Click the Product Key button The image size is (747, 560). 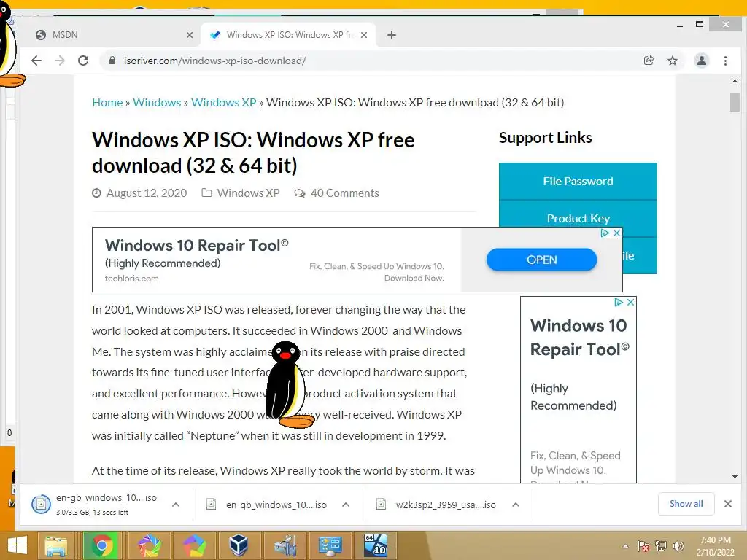[578, 218]
